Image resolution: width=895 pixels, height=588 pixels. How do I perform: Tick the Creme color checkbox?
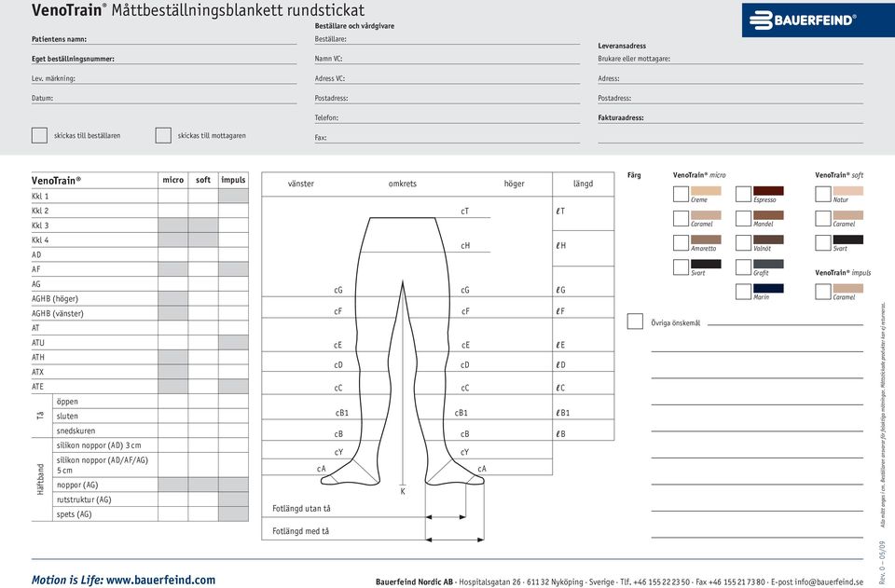point(681,194)
